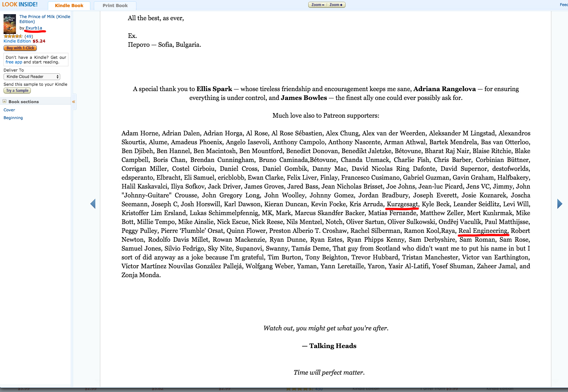
Task: Open the free app link
Action: (14, 62)
